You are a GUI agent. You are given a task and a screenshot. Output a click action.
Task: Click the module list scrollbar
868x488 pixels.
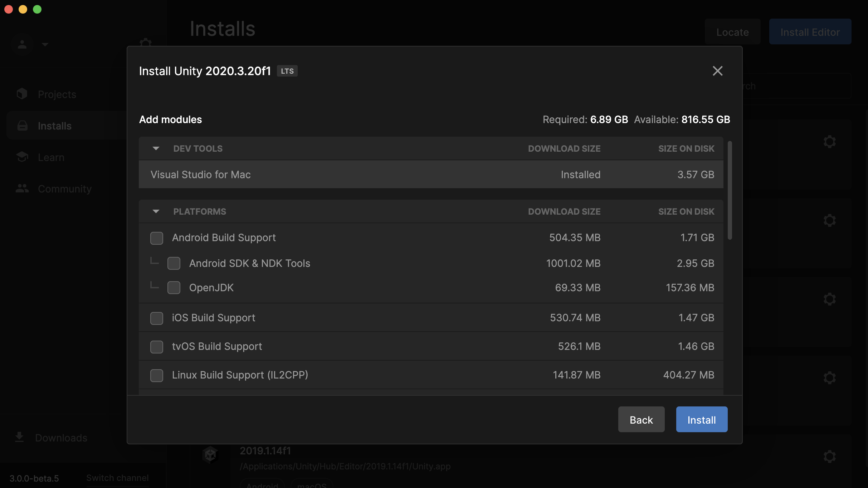coord(730,190)
